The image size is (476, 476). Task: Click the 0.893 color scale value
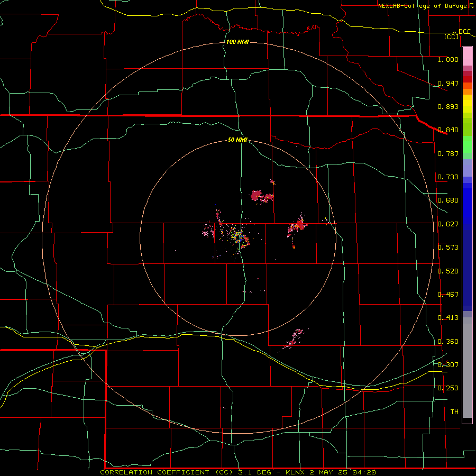point(448,106)
